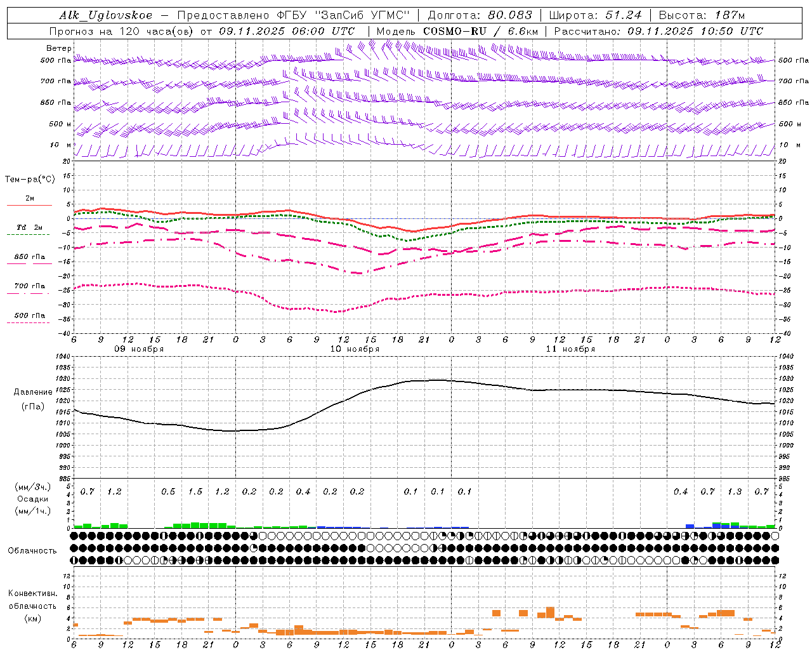812x650 pixels.
Task: Click the line sample under legend 2м
Action: click(x=29, y=205)
